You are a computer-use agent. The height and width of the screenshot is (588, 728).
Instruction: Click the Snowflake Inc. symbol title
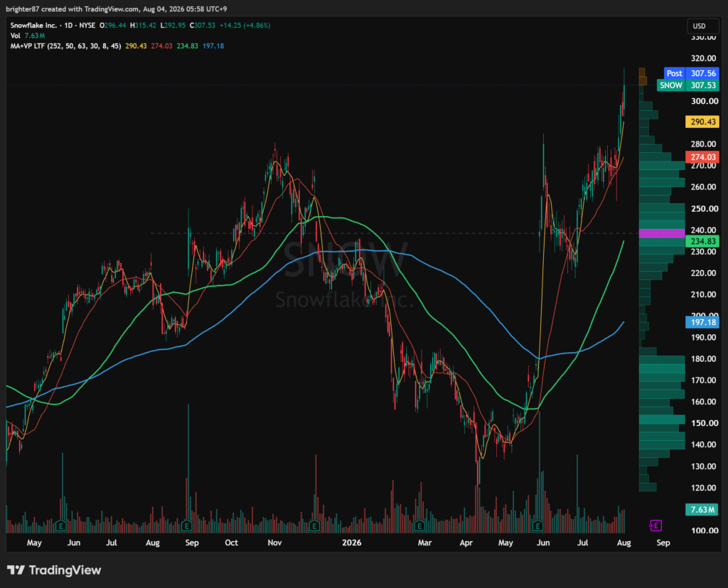pyautogui.click(x=33, y=25)
